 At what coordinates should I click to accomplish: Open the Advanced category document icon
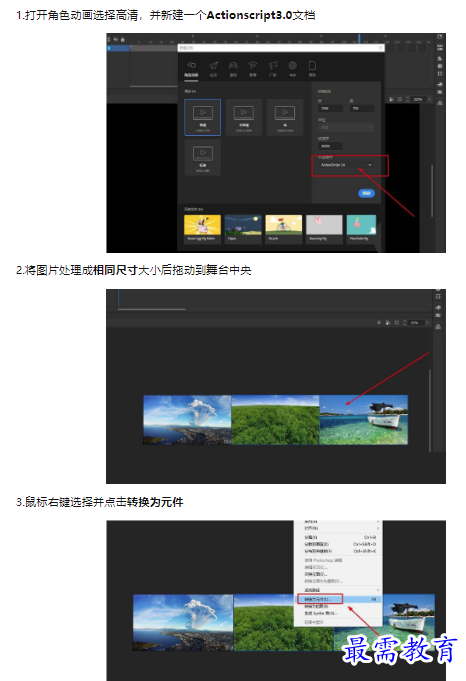tap(312, 66)
